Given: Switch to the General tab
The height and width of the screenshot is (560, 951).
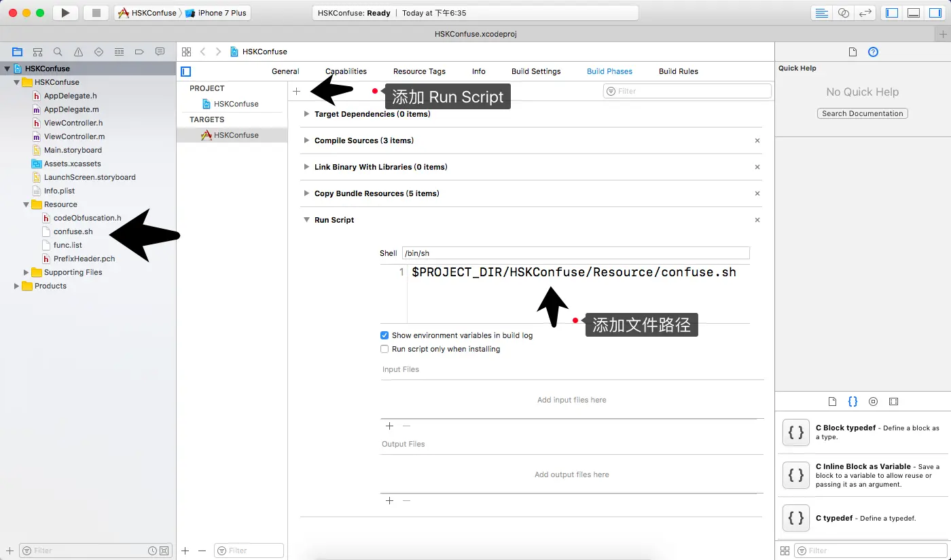Looking at the screenshot, I should click(x=285, y=71).
